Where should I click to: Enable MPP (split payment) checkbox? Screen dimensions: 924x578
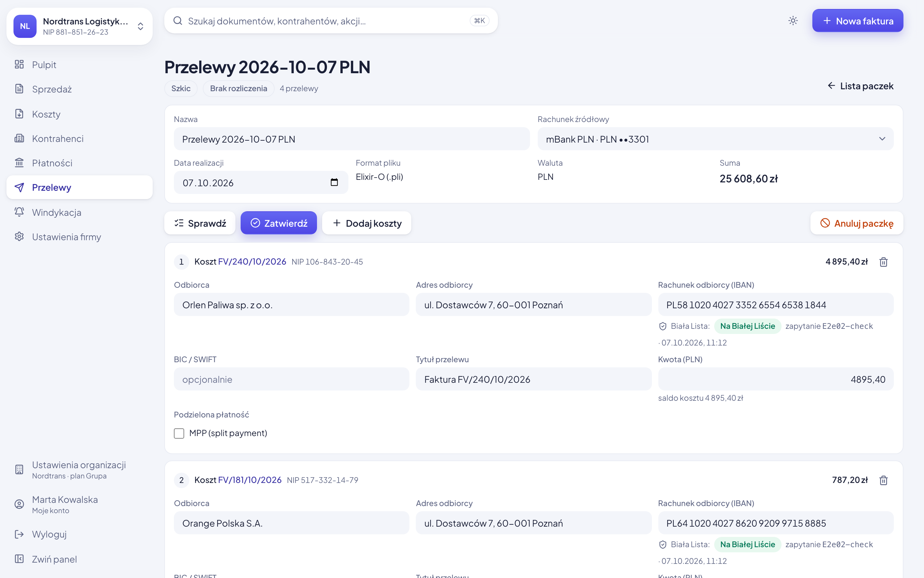(x=179, y=433)
